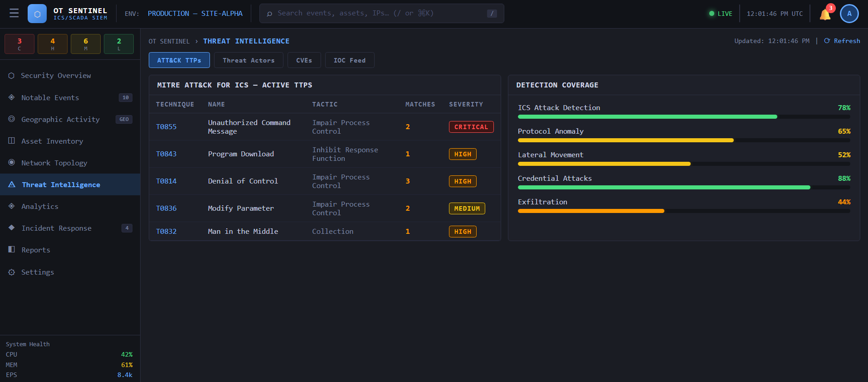Filter by 4 high alerts badge
Image resolution: width=868 pixels, height=382 pixels.
pyautogui.click(x=53, y=44)
